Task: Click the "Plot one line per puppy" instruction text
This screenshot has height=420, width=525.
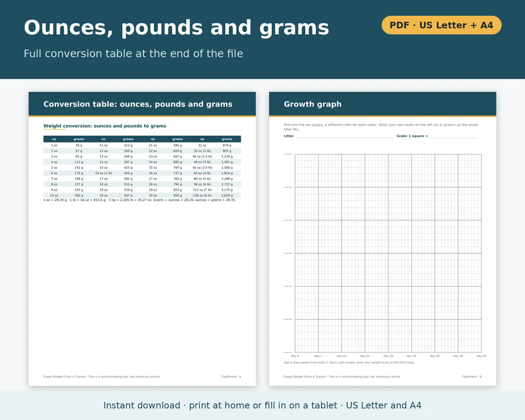Action: click(x=381, y=127)
